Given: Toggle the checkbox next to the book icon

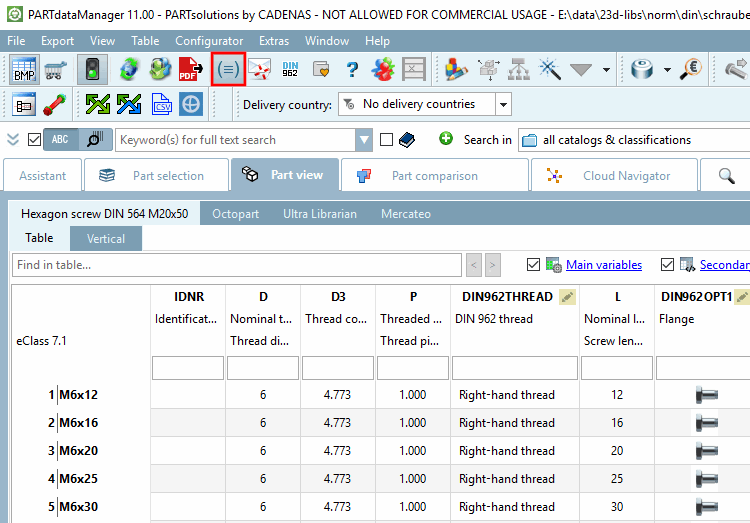Looking at the screenshot, I should [386, 139].
